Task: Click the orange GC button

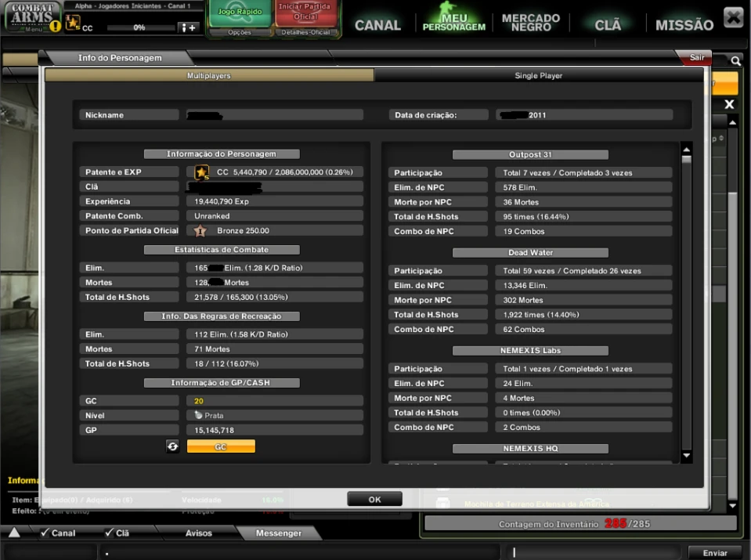Action: tap(221, 446)
